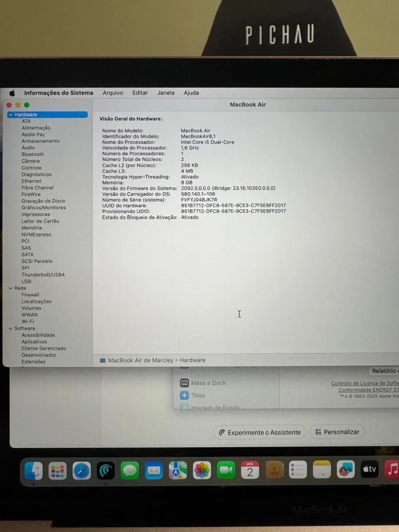Screen dimensions: 399x532
Task: Click the Telas settings icon
Action: pos(185,395)
